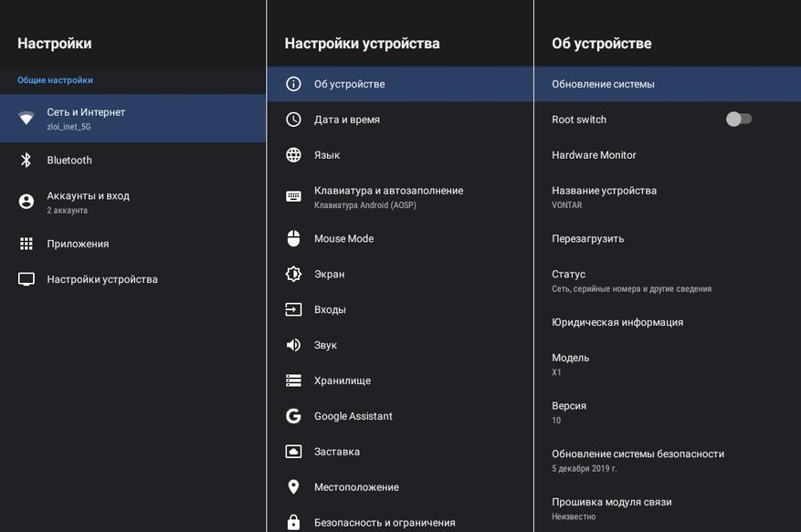
Task: Click the Wi-Fi icon for Сеть и Интернет
Action: tap(26, 119)
